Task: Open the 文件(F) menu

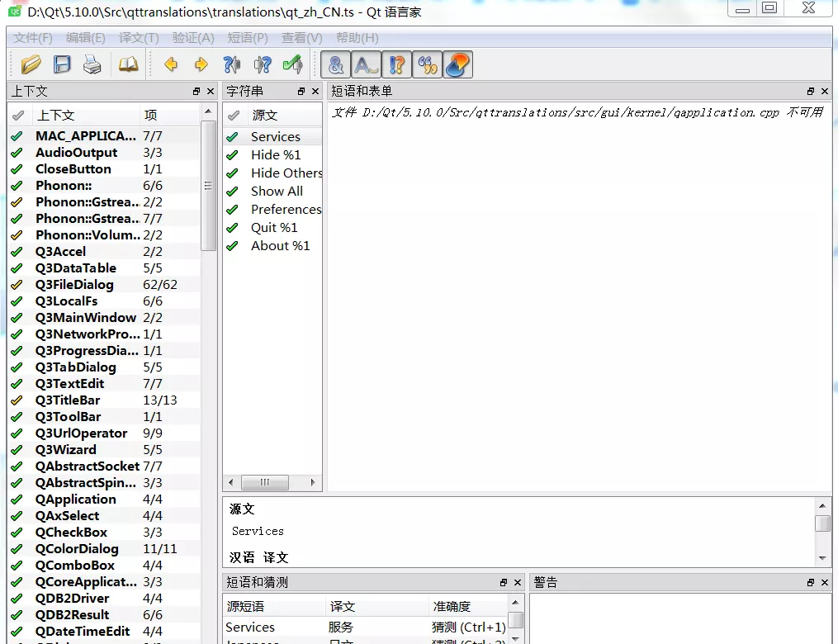Action: (x=32, y=38)
